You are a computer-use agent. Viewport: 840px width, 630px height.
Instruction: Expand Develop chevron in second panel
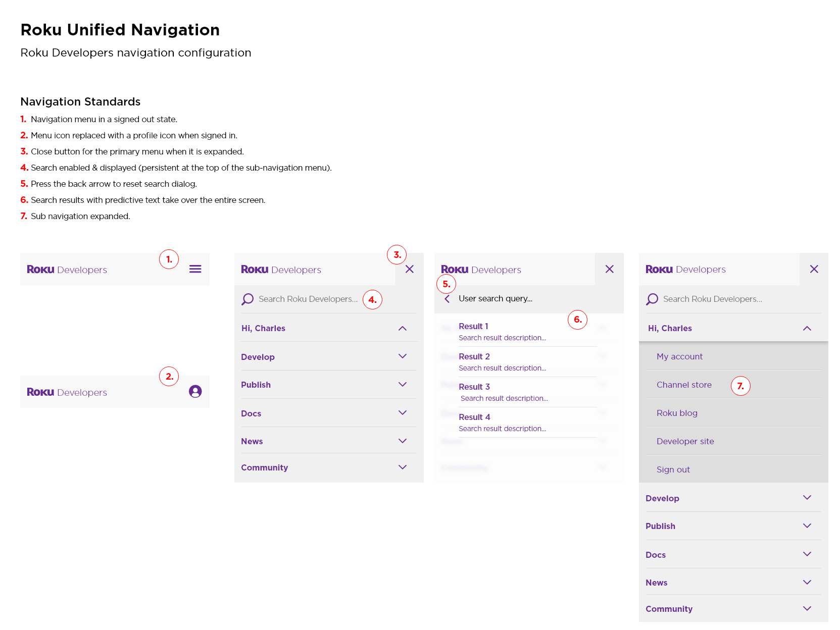click(x=403, y=356)
